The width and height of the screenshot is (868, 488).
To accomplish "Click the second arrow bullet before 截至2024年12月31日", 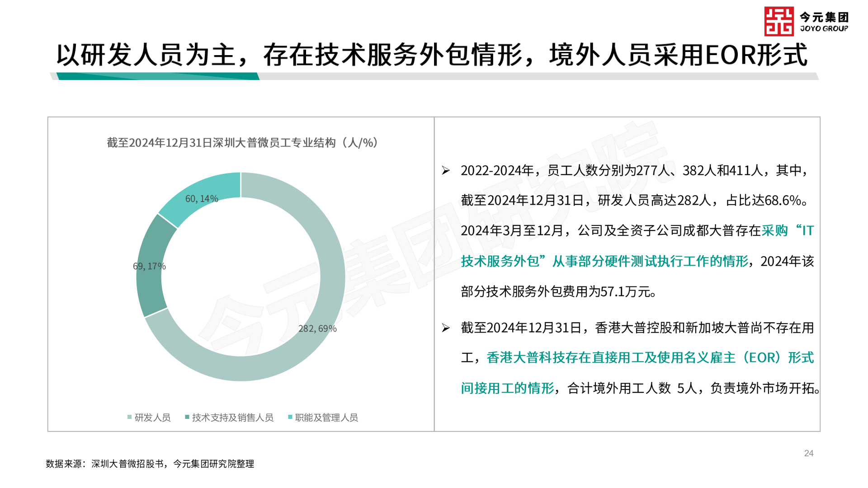I will click(446, 328).
